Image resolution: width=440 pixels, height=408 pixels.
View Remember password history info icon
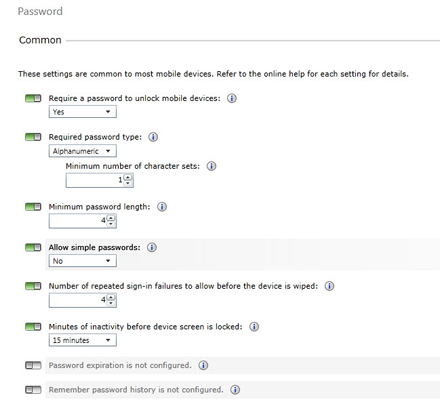coord(235,390)
